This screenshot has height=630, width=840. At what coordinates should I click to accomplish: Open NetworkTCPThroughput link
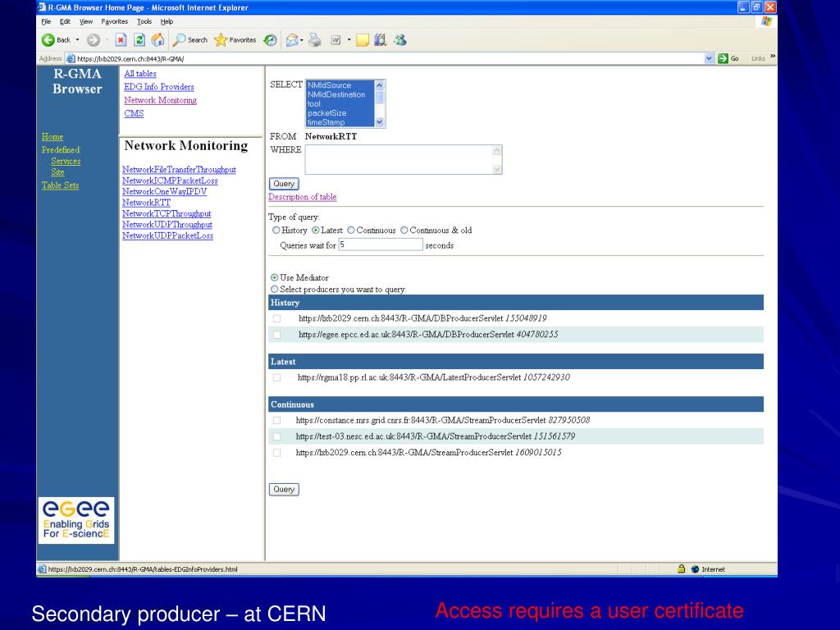[x=167, y=214]
